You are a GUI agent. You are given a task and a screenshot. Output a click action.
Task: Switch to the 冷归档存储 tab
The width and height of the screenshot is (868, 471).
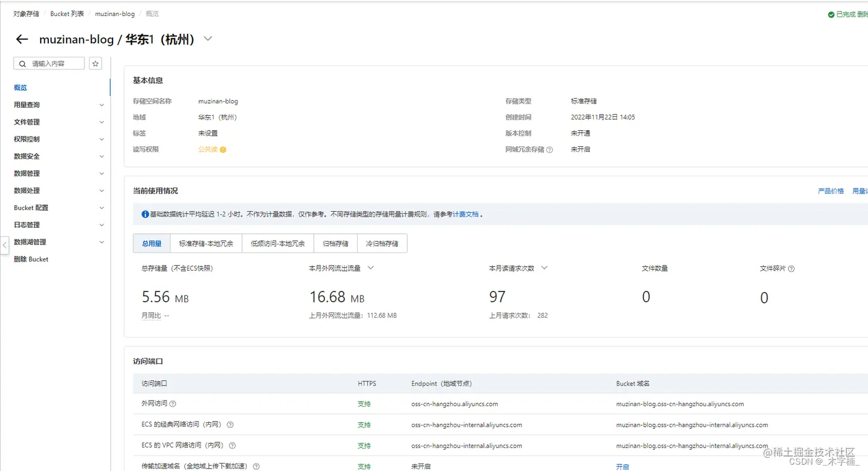point(382,244)
